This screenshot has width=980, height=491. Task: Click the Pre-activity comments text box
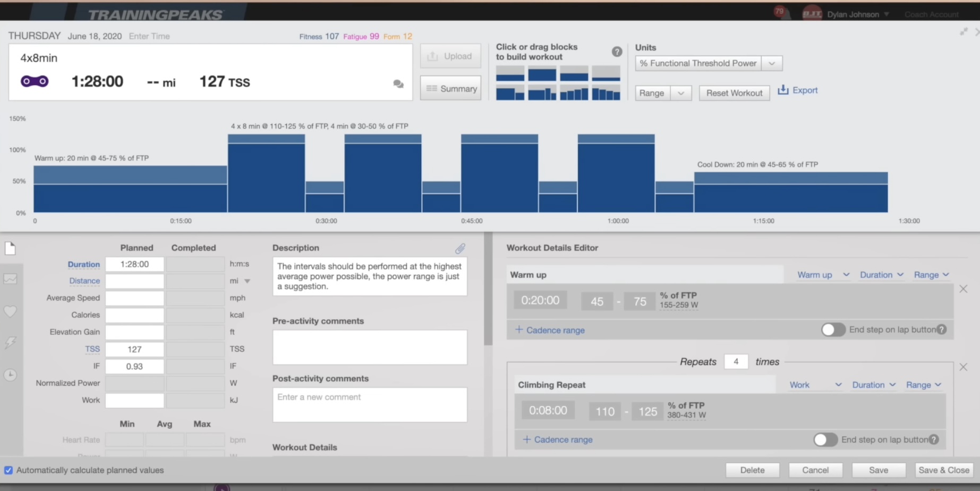pos(370,347)
